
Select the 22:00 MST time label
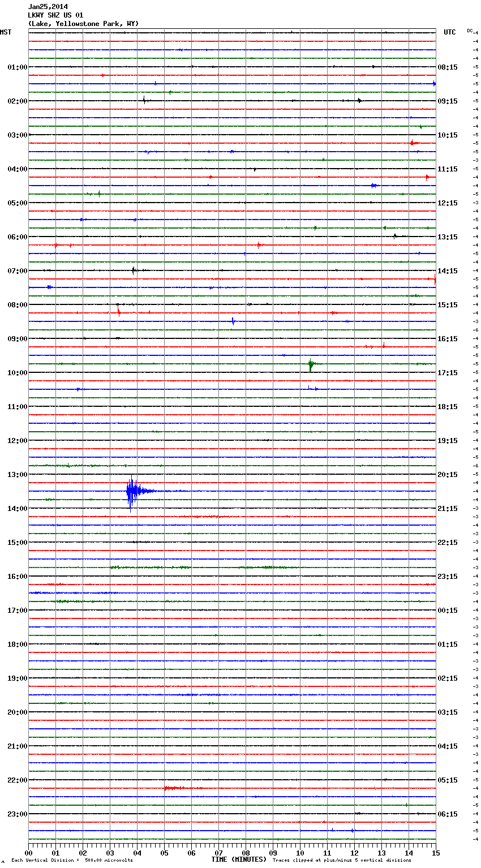click(x=18, y=780)
